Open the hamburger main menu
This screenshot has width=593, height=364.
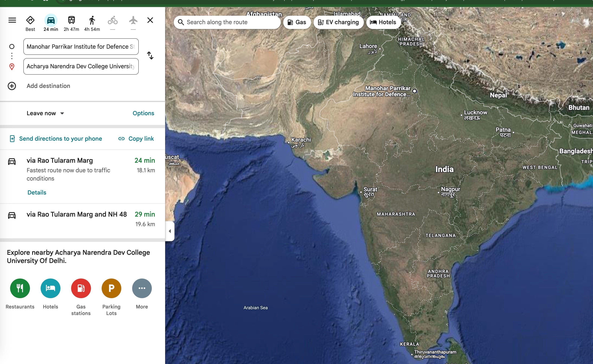(12, 20)
